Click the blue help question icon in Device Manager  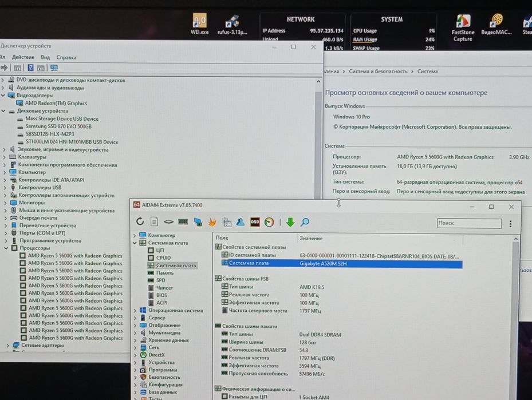point(30,68)
